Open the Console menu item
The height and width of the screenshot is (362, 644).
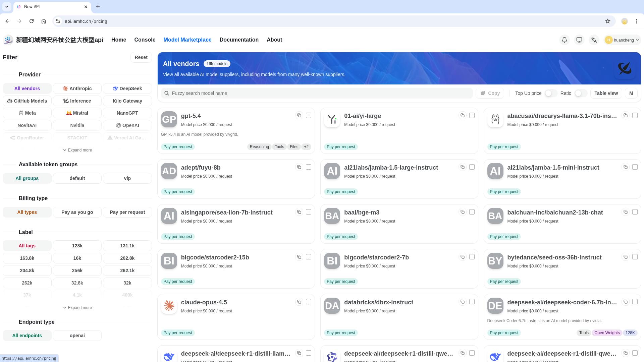tap(145, 40)
